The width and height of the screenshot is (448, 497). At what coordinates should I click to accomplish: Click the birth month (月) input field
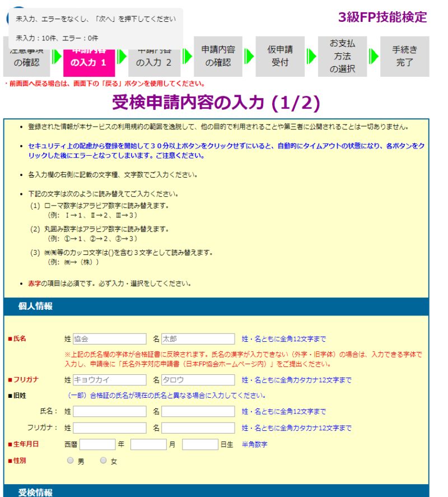[x=148, y=444]
